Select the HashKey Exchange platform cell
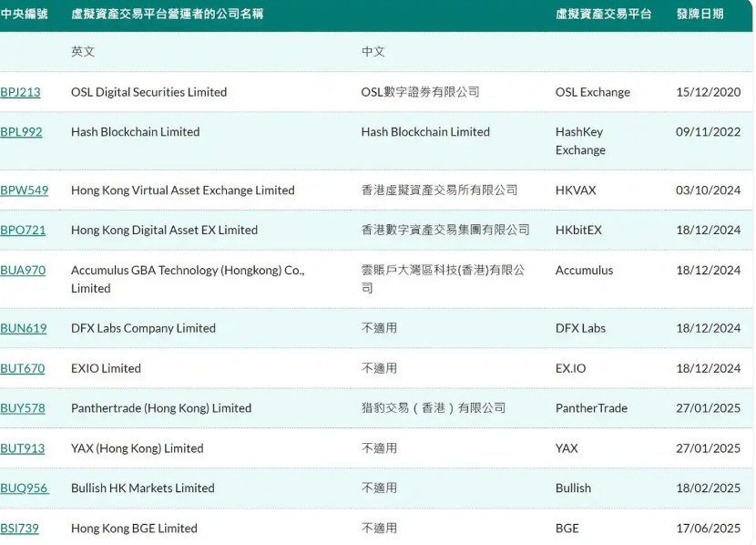Image resolution: width=756 pixels, height=545 pixels. coord(580,141)
